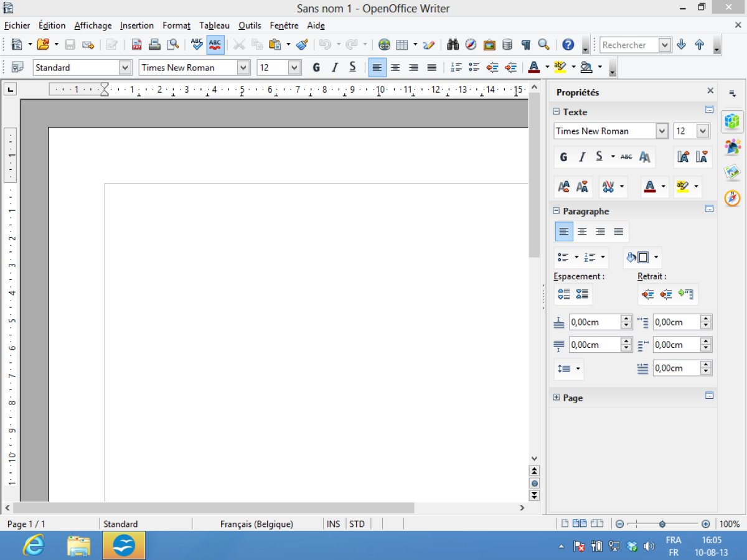The height and width of the screenshot is (560, 747).
Task: Open the paragraph style dropdown Standard
Action: click(x=125, y=68)
